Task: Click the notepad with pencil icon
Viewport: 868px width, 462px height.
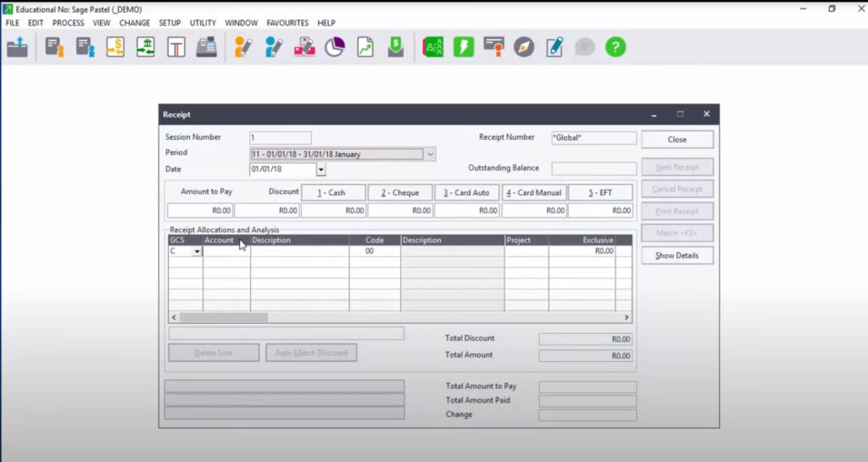Action: coord(554,47)
